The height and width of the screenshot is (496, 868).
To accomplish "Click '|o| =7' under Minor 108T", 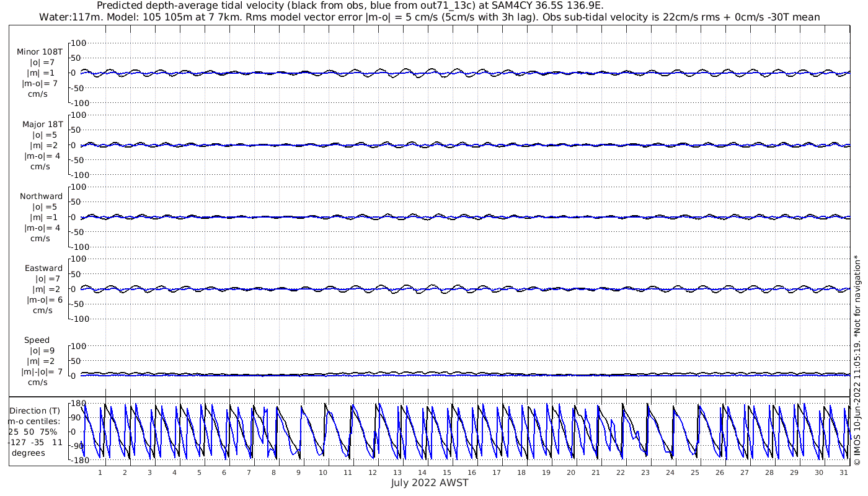I will tap(43, 63).
